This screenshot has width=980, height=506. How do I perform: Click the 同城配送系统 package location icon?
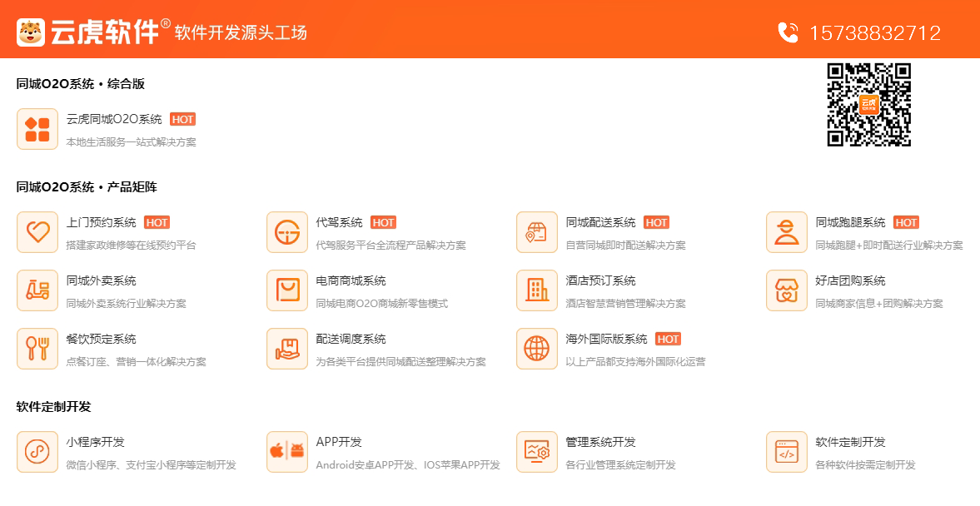click(x=537, y=232)
